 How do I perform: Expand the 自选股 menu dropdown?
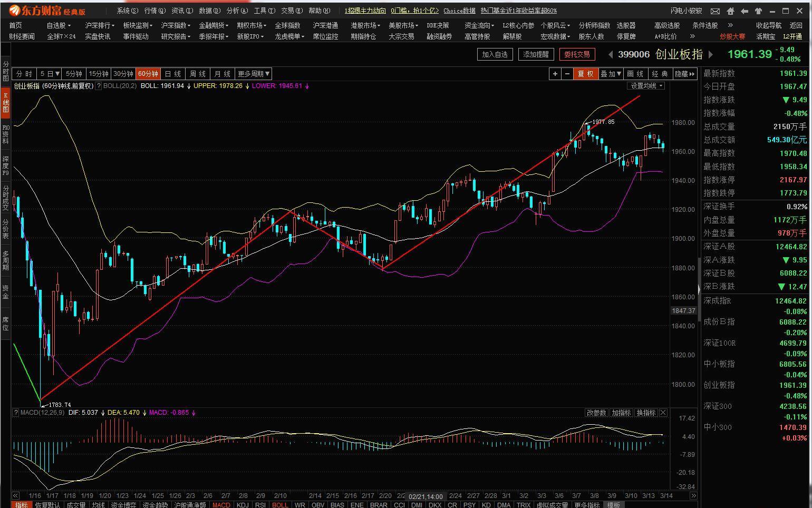click(59, 25)
